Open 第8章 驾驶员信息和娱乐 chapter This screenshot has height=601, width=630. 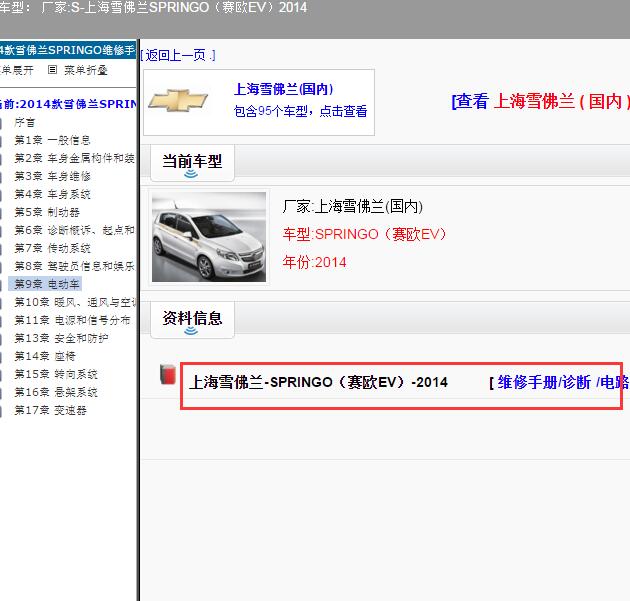tap(74, 266)
